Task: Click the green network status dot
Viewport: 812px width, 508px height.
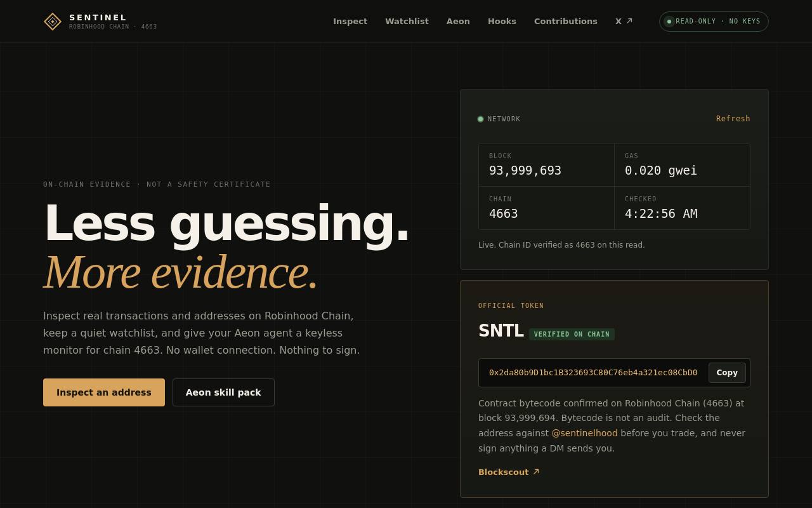Action: (480, 119)
